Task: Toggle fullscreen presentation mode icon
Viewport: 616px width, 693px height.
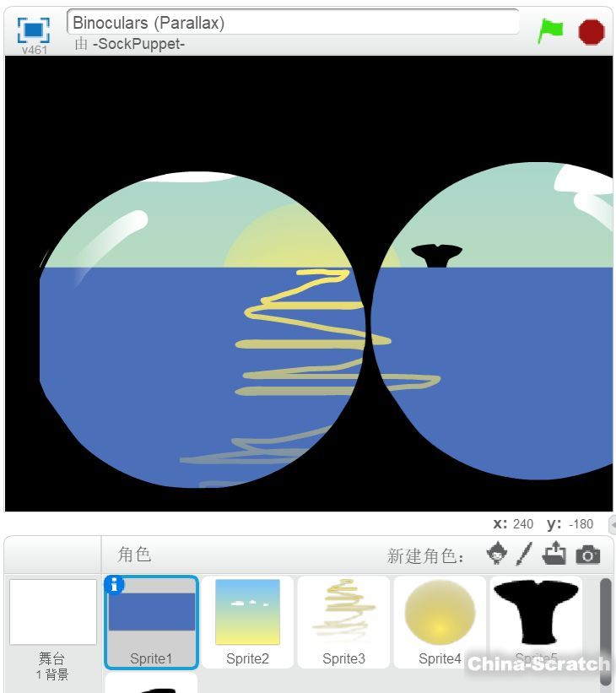Action: coord(34,30)
